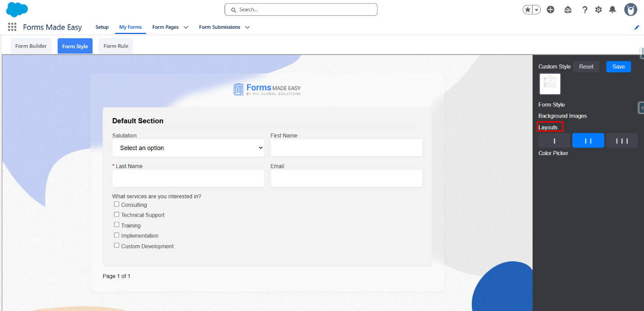The image size is (644, 311).
Task: Click the Trailhead guidance icon
Action: [568, 9]
